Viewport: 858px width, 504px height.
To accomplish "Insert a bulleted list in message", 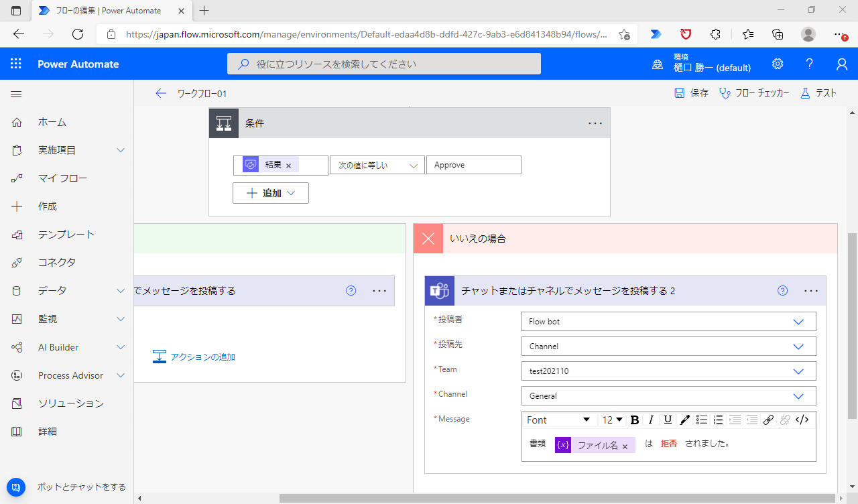I will (x=702, y=420).
